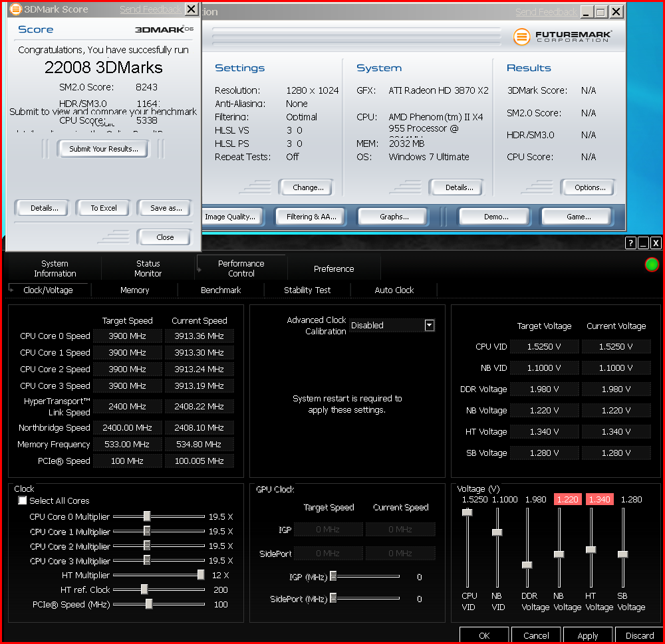
Task: Click the HT Multiplier slider handle
Action: coord(201,574)
